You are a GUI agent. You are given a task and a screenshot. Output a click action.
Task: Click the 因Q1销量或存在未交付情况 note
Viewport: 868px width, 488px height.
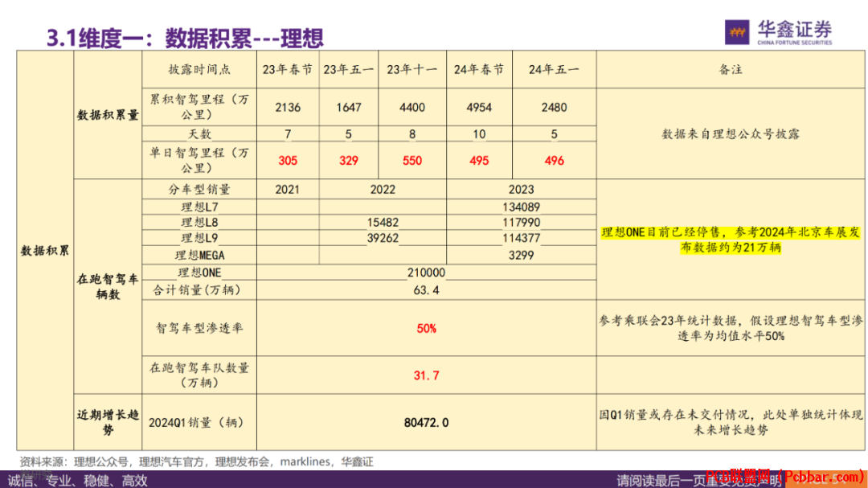pyautogui.click(x=731, y=422)
